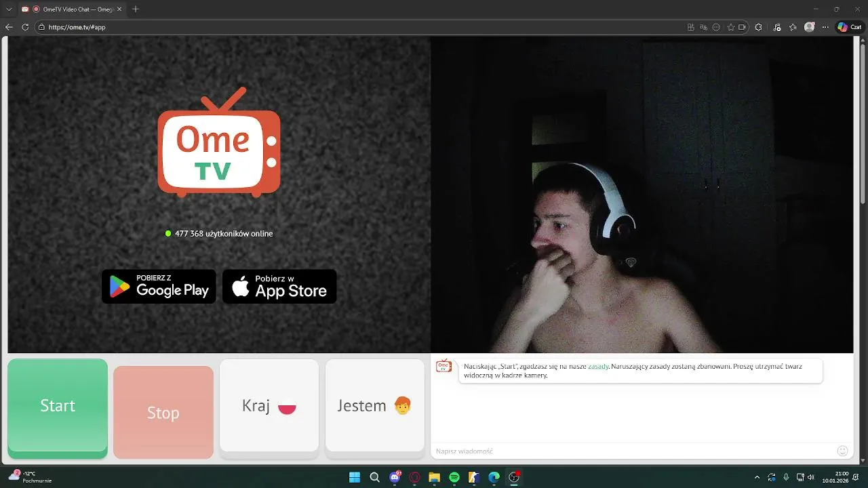Open Opera browser from the taskbar
The width and height of the screenshot is (868, 488).
tap(414, 477)
